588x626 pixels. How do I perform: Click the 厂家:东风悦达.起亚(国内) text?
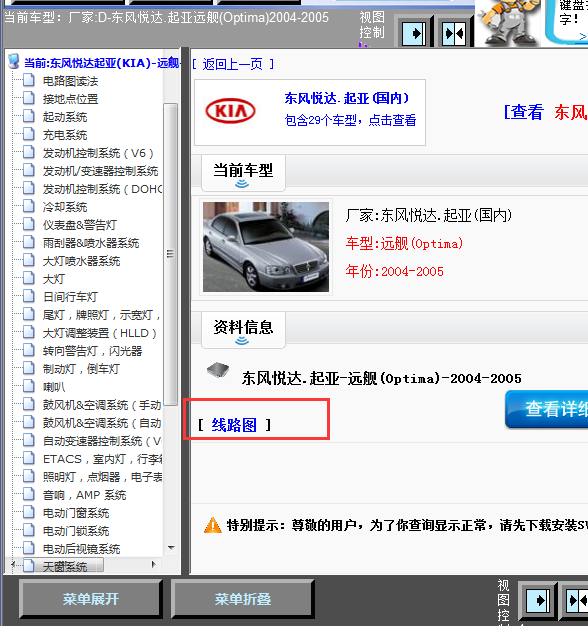428,215
